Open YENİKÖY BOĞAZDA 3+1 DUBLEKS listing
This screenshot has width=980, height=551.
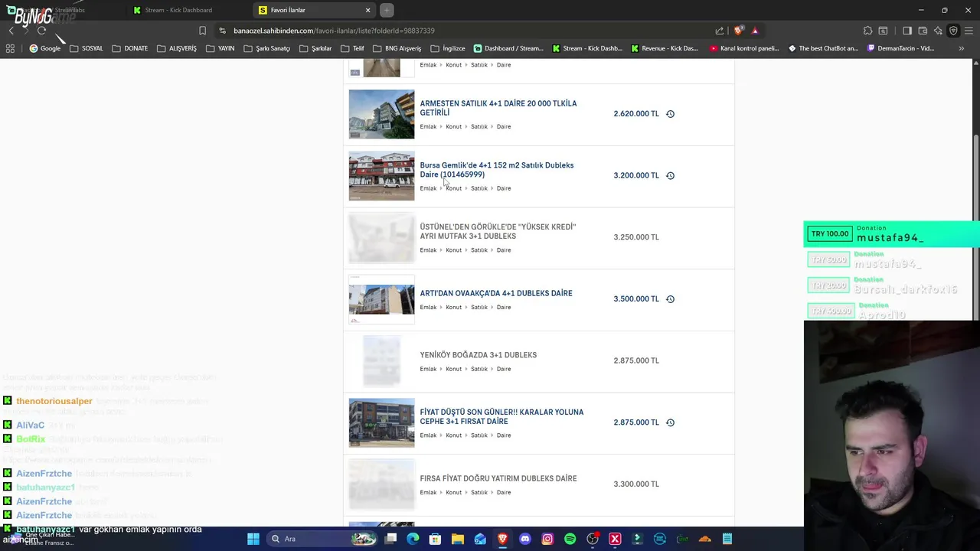[x=478, y=355]
